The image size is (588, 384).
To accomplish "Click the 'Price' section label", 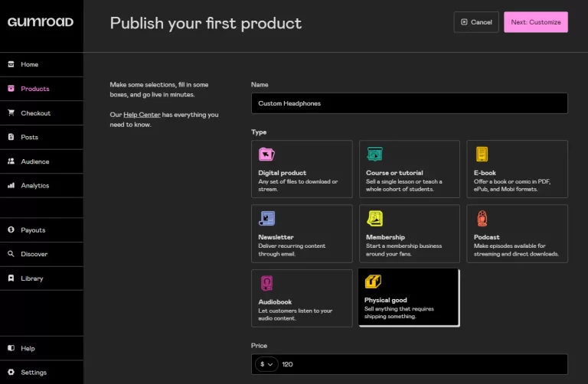I will [259, 346].
